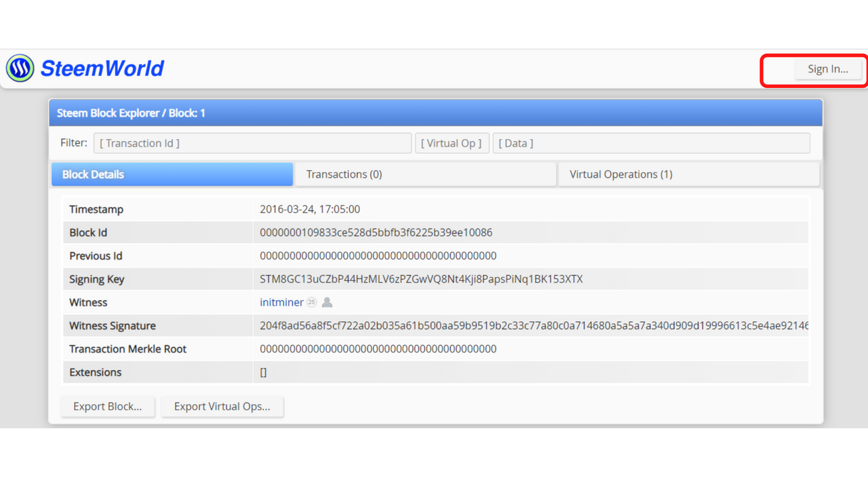Viewport: 868px width, 488px height.
Task: Click the Sign In button
Action: point(827,68)
